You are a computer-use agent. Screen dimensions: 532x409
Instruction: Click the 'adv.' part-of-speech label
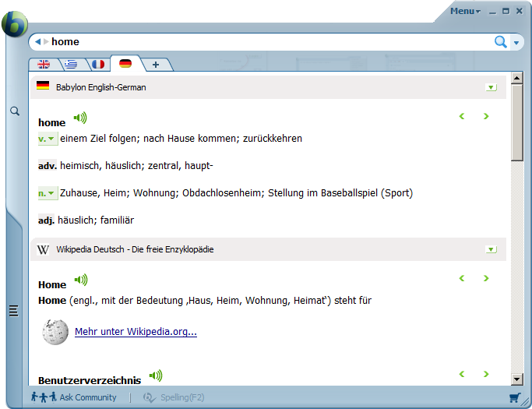pyautogui.click(x=48, y=166)
